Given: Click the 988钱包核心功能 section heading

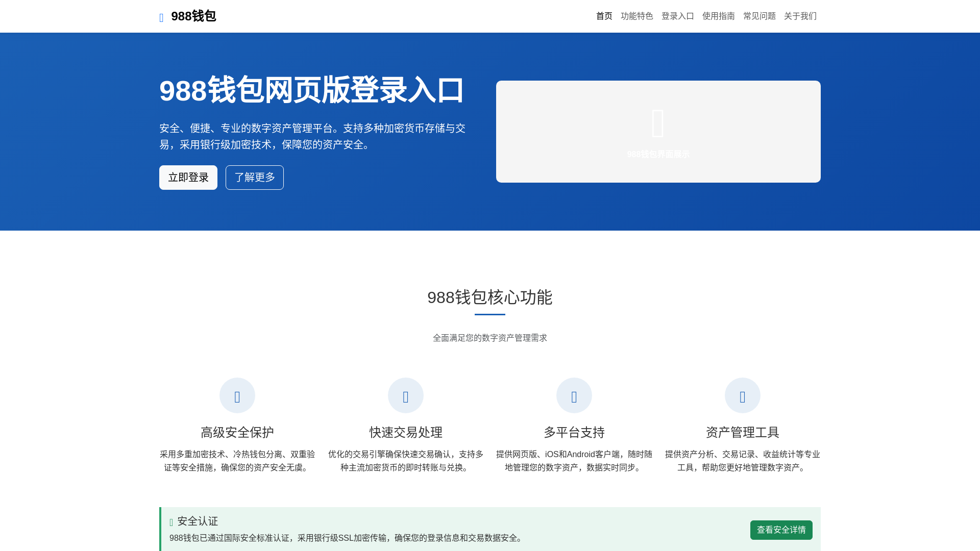Looking at the screenshot, I should (490, 297).
